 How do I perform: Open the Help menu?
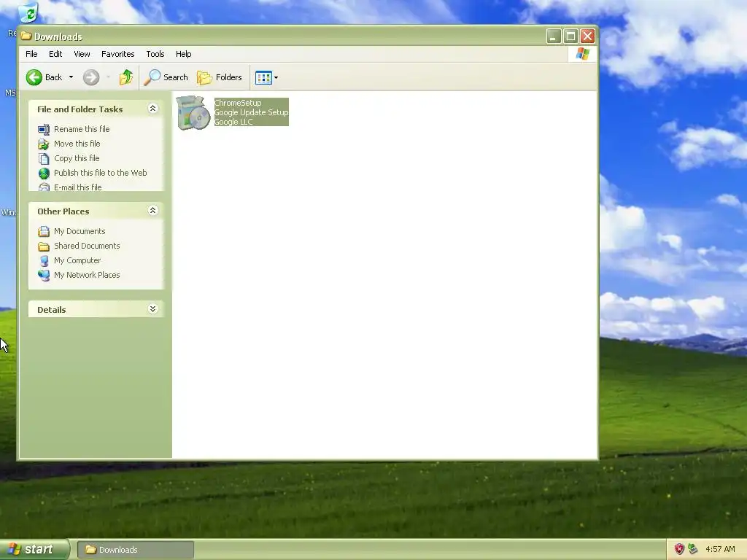tap(183, 54)
